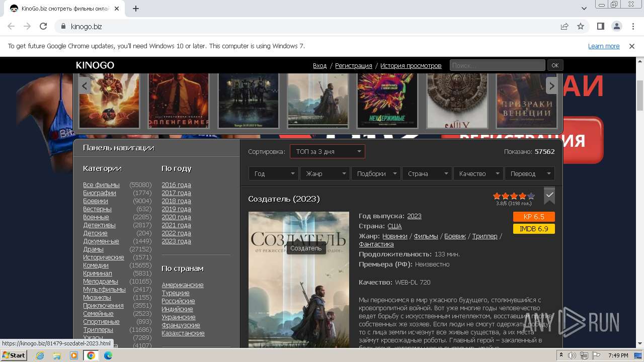Screen dimensions: 644x362
Task: Open the Комедии category
Action: point(96,265)
